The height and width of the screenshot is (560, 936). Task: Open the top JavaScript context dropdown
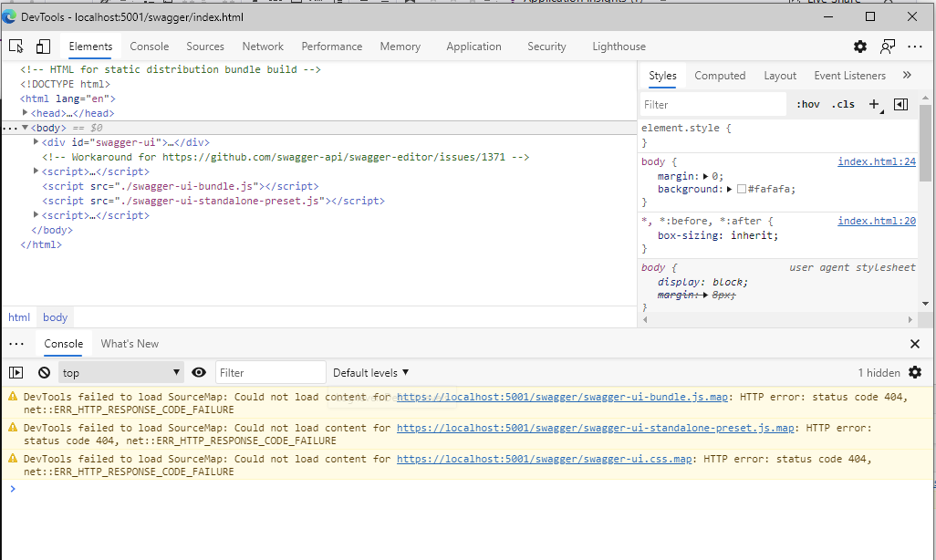[120, 372]
